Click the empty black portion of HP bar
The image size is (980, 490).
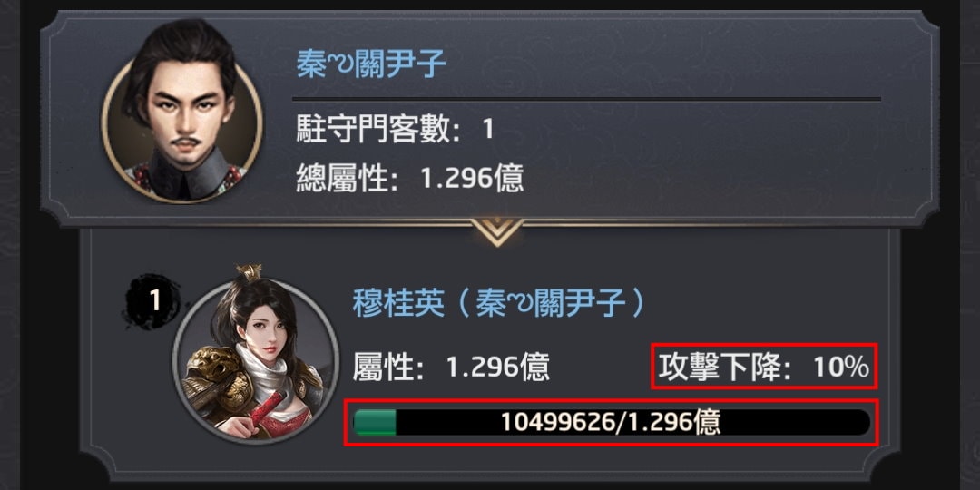[x=632, y=423]
